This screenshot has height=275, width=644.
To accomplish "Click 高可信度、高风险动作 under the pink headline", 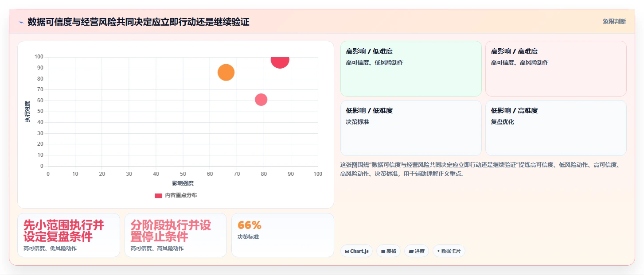I will point(157,248).
